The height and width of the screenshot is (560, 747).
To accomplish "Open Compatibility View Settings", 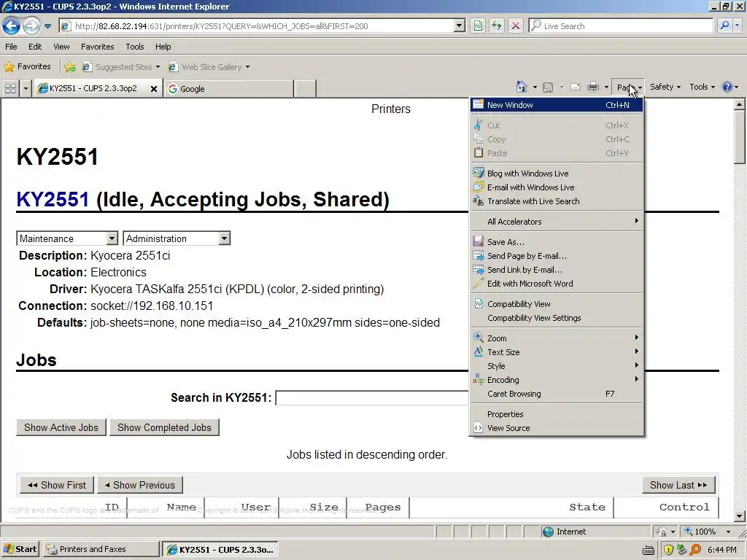I will [x=557, y=318].
